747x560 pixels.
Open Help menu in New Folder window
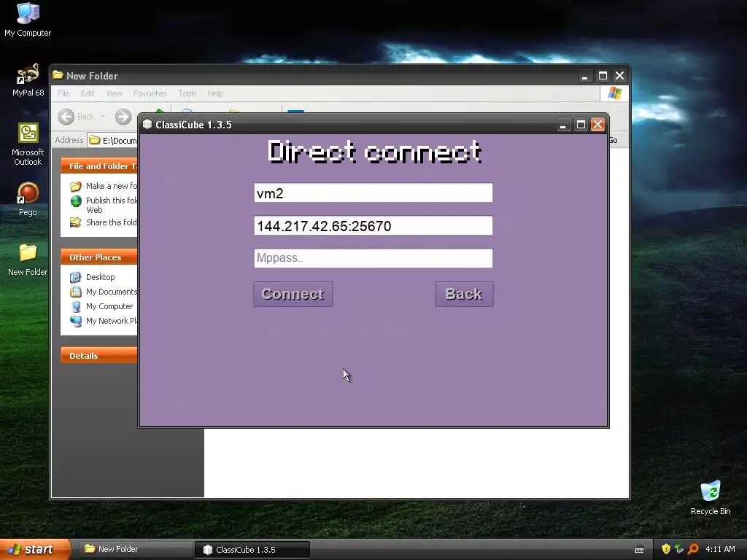tap(215, 93)
